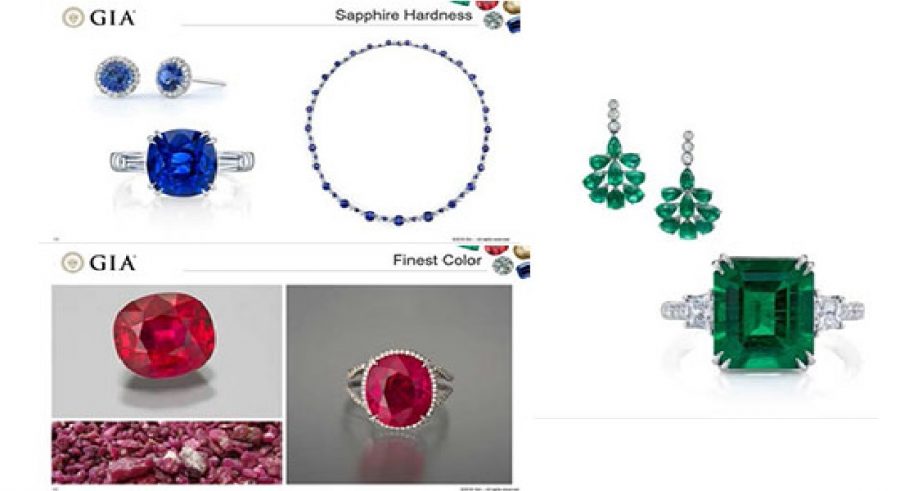900x491 pixels.
Task: Click the left sapphire halo stud earring
Action: click(x=118, y=77)
